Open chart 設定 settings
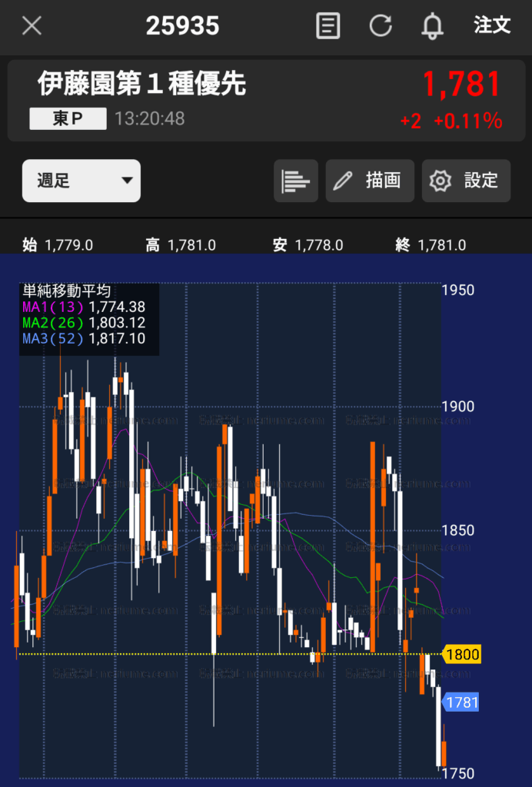The image size is (532, 787). [466, 181]
